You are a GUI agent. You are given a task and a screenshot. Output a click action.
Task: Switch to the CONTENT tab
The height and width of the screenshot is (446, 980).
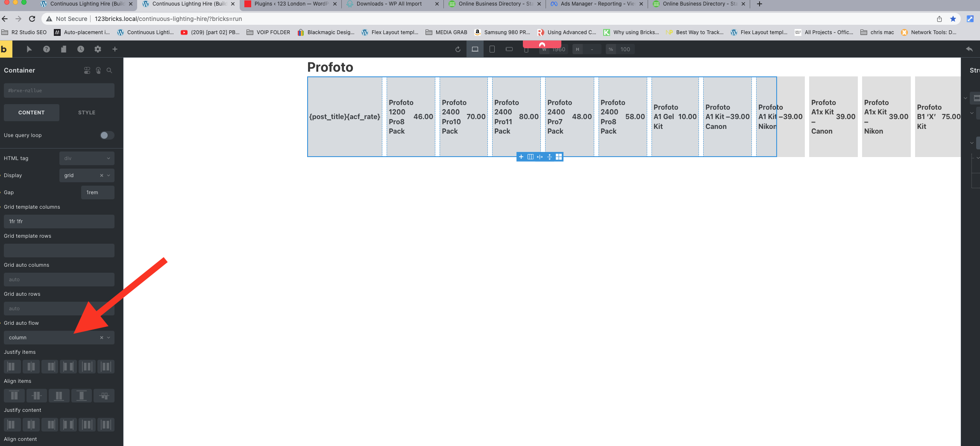click(32, 113)
